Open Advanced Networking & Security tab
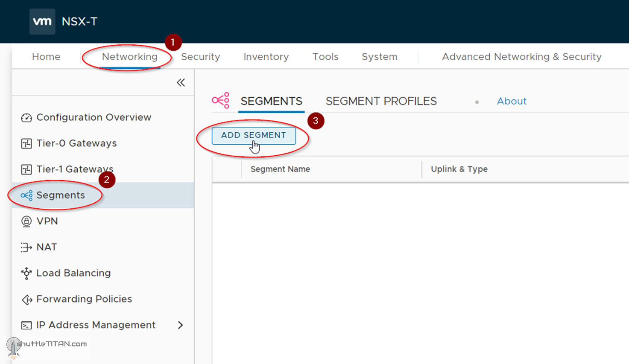The width and height of the screenshot is (629, 364). (x=521, y=57)
